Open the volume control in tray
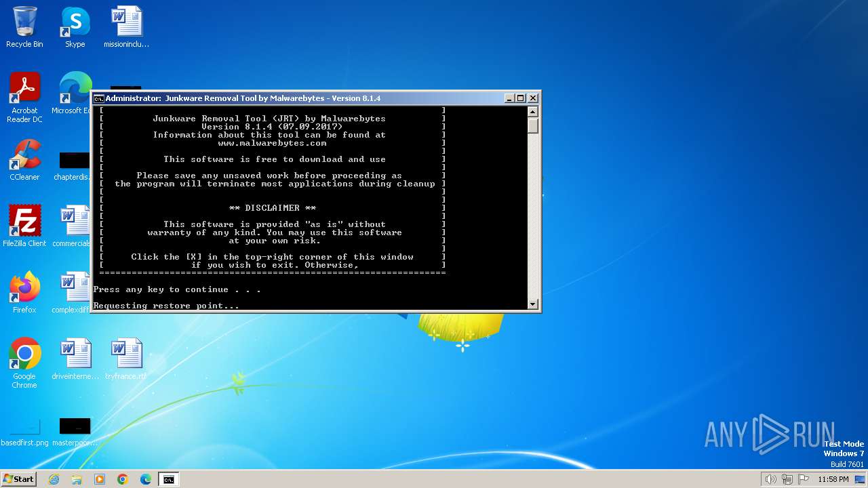This screenshot has height=488, width=868. click(770, 479)
